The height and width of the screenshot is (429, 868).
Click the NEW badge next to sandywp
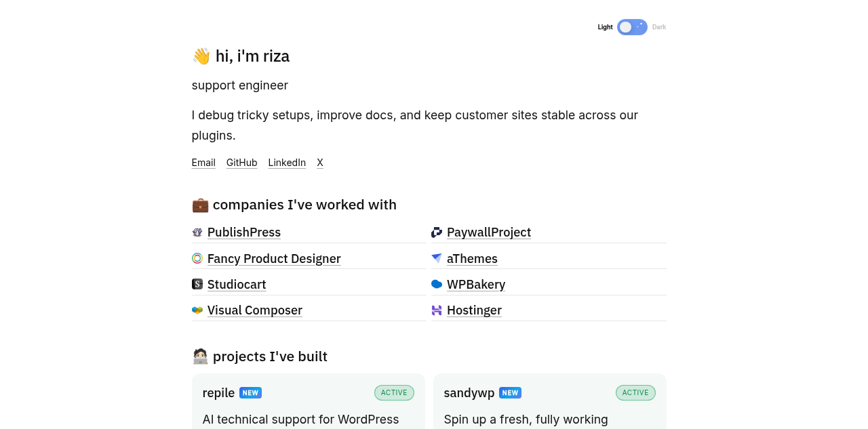510,393
